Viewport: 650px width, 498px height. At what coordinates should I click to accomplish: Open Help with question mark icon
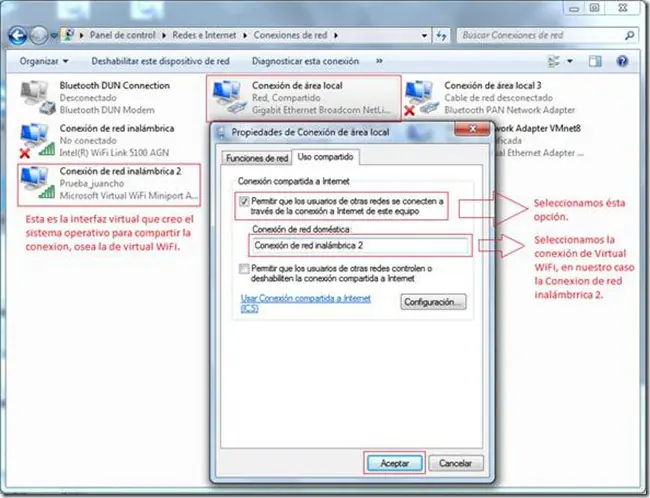tap(622, 61)
